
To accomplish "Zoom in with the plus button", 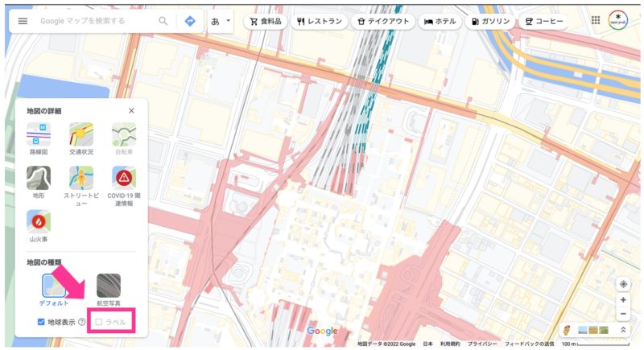I will (x=623, y=300).
